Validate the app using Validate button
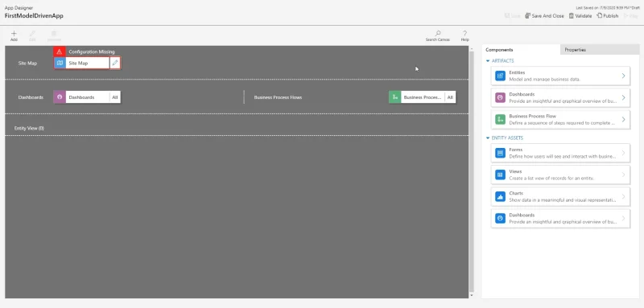Viewport: 644px width, 308px height. coord(580,16)
